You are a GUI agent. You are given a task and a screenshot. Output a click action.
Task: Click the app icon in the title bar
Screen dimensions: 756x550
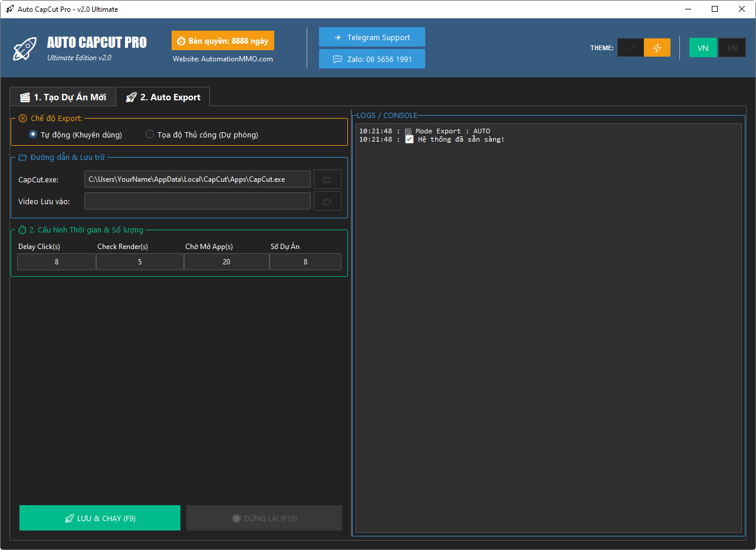point(10,9)
